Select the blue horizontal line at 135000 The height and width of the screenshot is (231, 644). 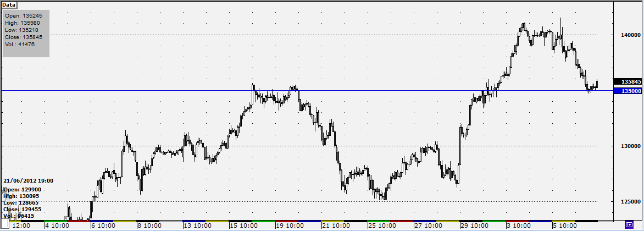[x=307, y=90]
